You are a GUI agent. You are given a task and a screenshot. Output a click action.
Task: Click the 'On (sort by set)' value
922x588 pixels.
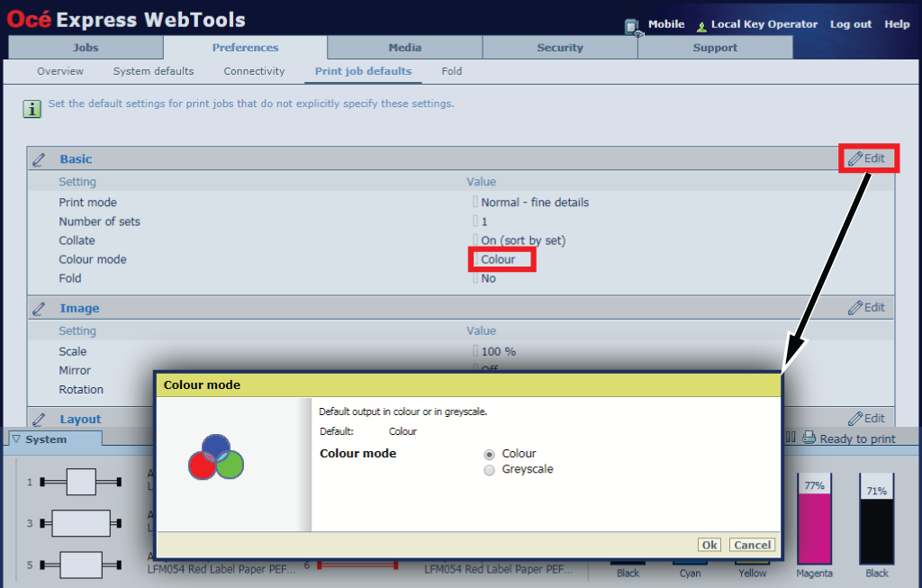pos(523,240)
